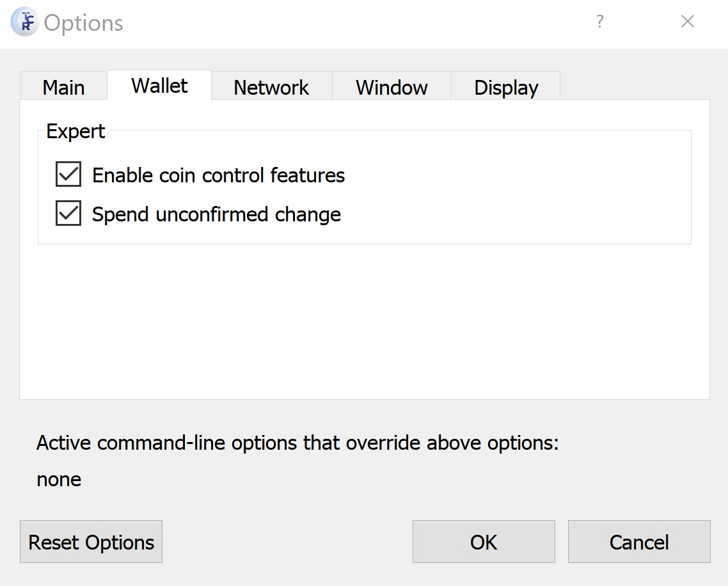
Task: Go to the Window tab
Action: [392, 86]
